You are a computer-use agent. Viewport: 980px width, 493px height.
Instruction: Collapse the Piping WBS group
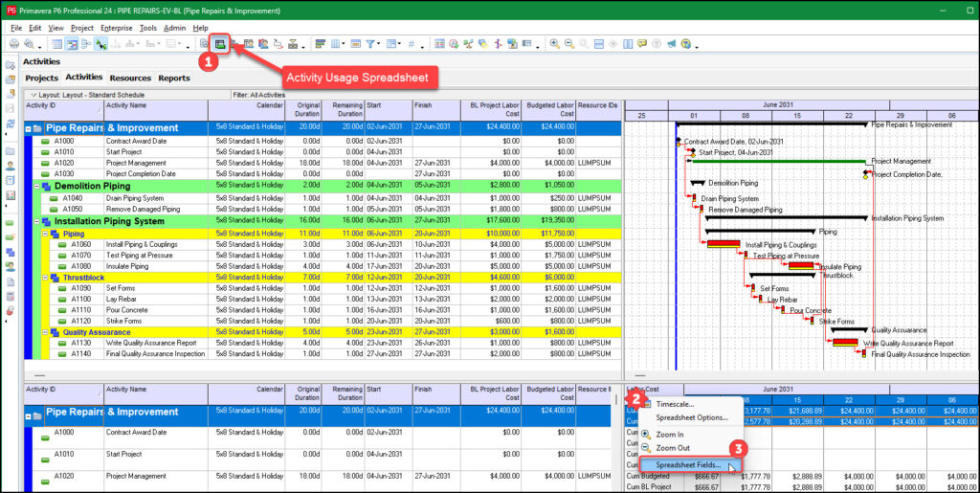(x=46, y=234)
